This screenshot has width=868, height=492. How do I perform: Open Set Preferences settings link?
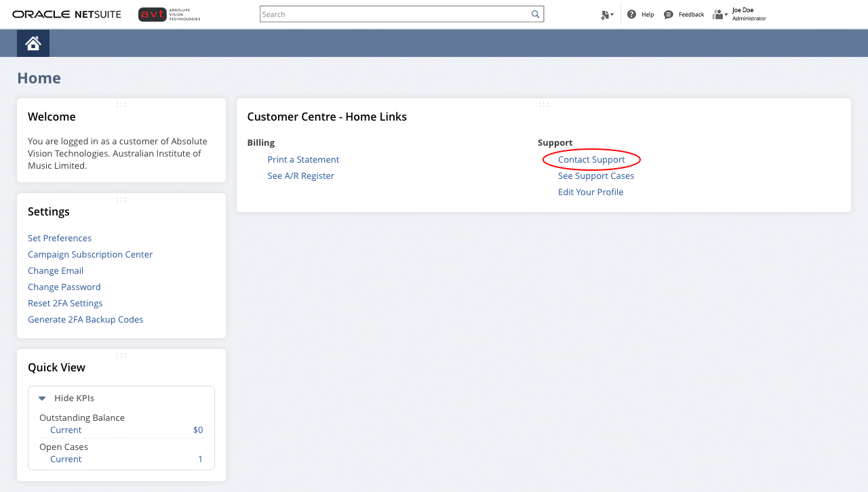point(60,238)
